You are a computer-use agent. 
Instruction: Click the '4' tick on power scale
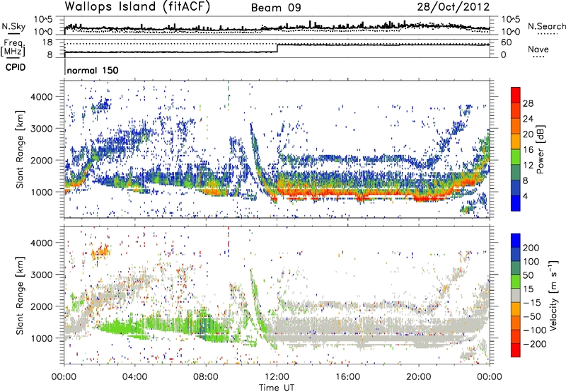click(525, 196)
